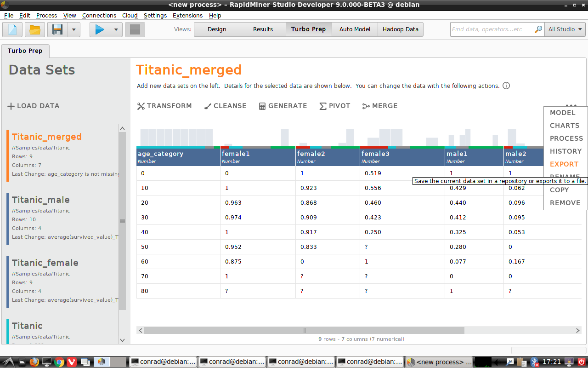Stop the running process
This screenshot has width=588, height=368.
(135, 29)
